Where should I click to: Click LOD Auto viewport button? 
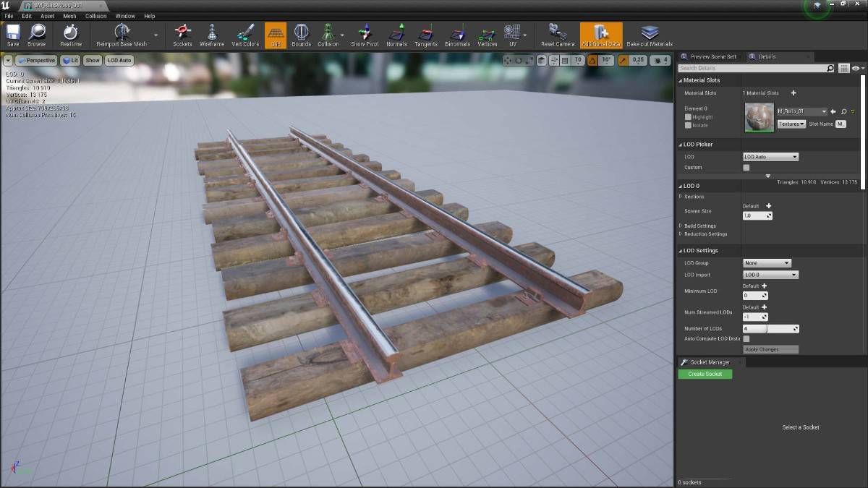tap(119, 61)
